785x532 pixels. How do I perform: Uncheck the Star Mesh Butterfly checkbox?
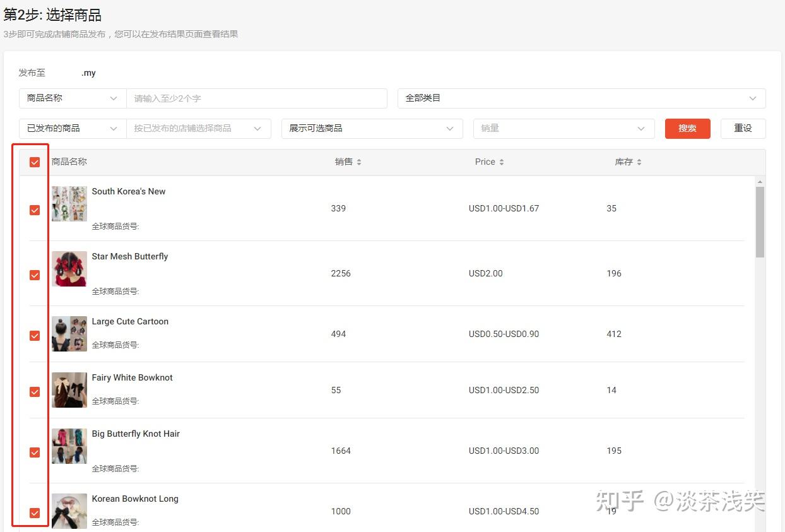pos(35,275)
